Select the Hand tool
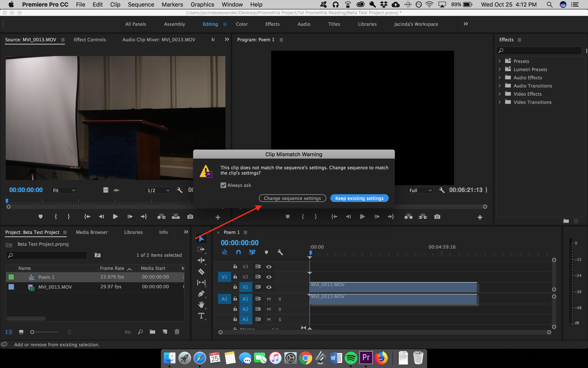Screen dimensions: 588x368 [201, 304]
